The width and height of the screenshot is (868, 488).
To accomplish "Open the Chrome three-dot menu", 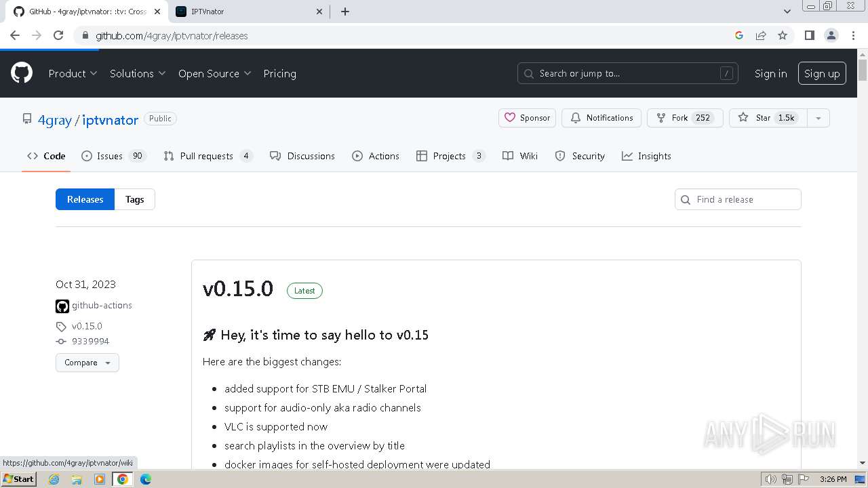I will [853, 35].
